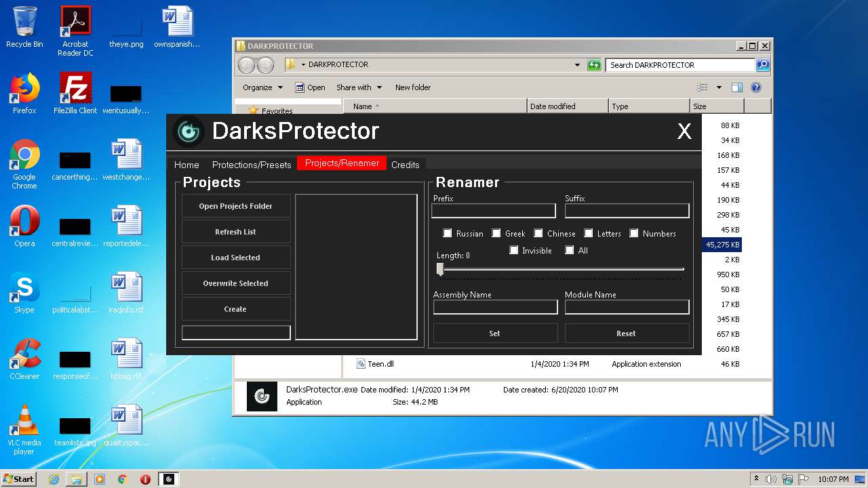
Task: Tick the Letters checkbox
Action: click(x=589, y=233)
